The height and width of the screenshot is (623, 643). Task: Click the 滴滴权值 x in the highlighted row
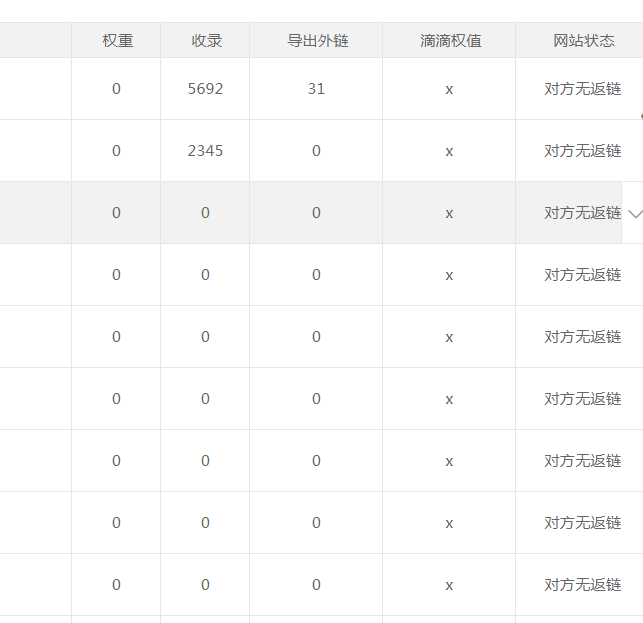[449, 213]
